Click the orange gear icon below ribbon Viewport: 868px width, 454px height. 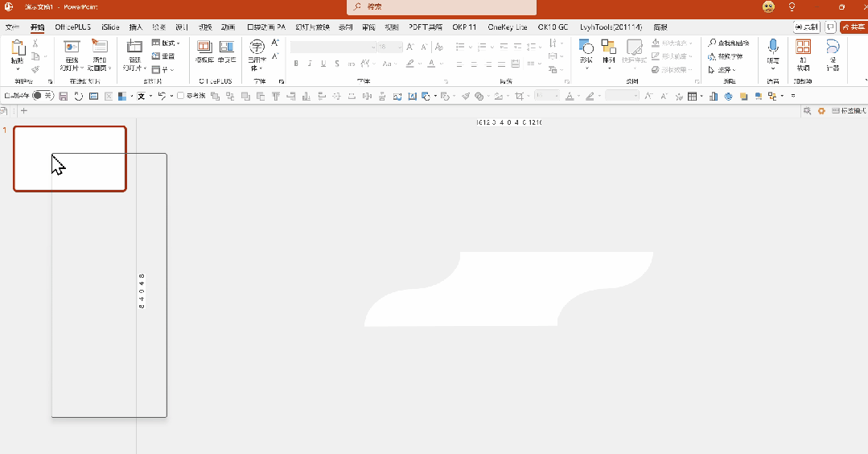pyautogui.click(x=821, y=111)
